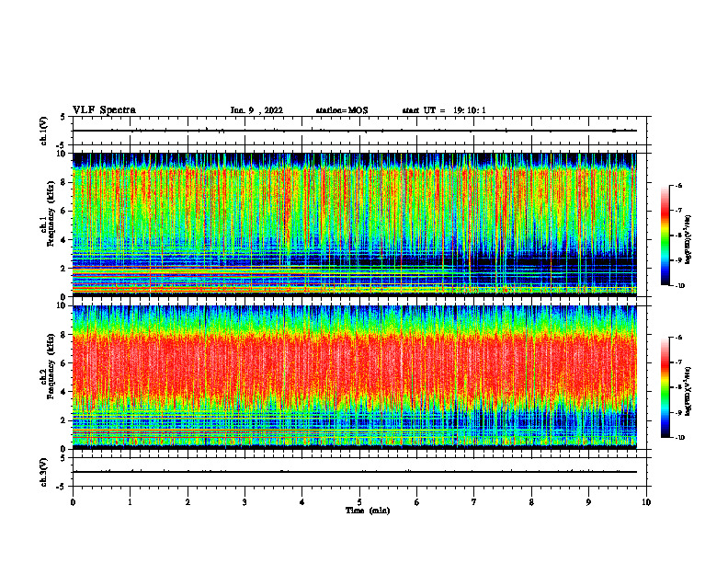Click the ch.1 color bar's log(PSD) label
The width and height of the screenshot is (728, 563).
(688, 240)
